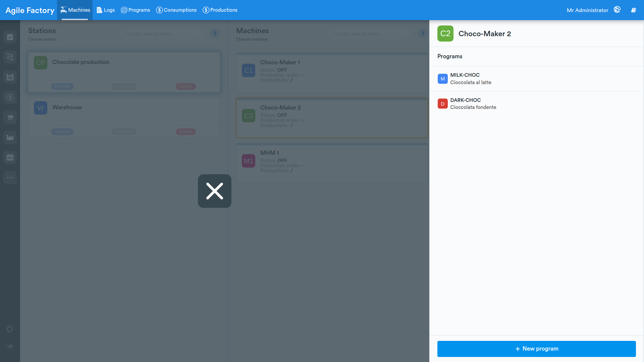The image size is (644, 362).
Task: Open the area chart icon in sidebar
Action: click(x=10, y=137)
